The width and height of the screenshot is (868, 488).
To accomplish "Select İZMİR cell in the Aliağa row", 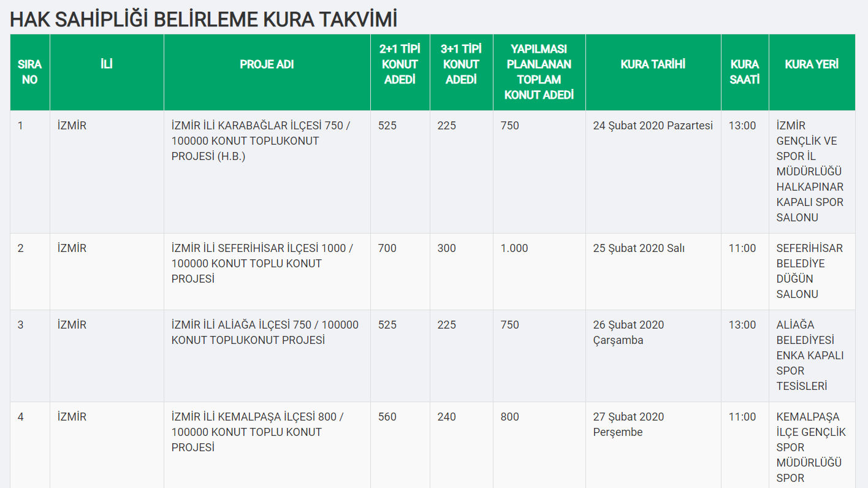I will pyautogui.click(x=107, y=356).
